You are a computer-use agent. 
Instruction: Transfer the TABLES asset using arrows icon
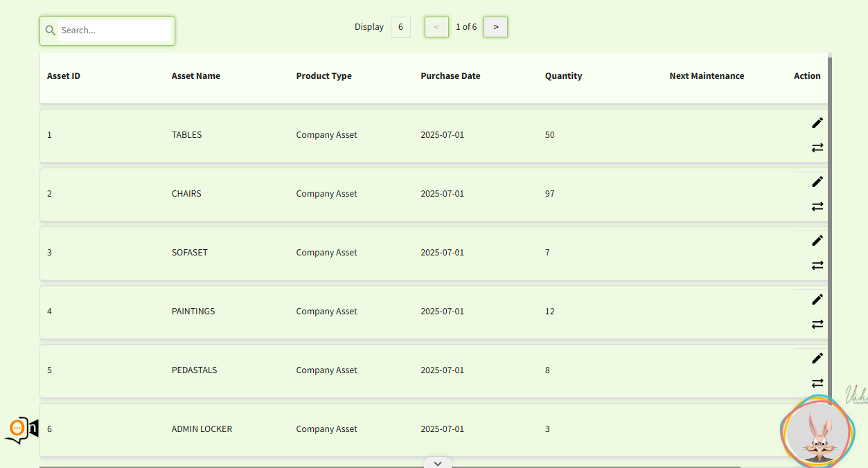tap(817, 147)
